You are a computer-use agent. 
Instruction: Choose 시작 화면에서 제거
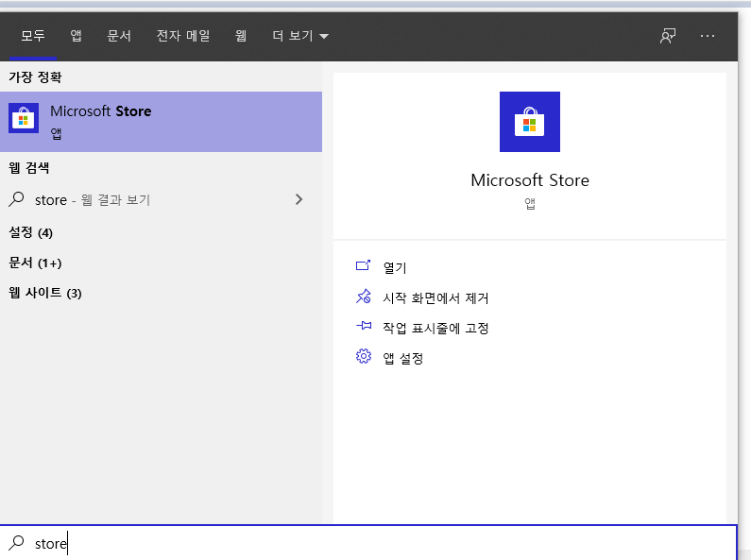[435, 298]
